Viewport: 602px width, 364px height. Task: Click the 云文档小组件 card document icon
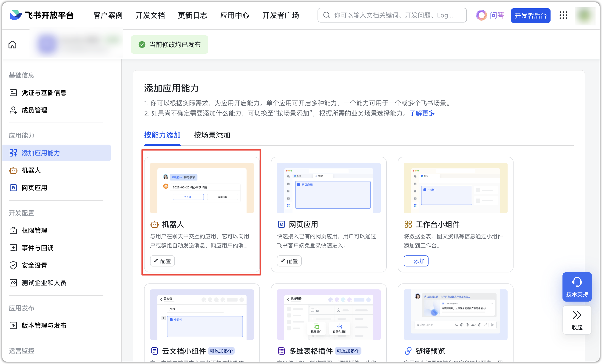(x=154, y=351)
